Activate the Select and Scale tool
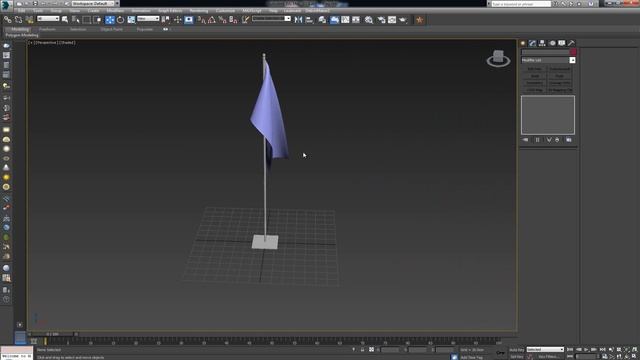This screenshot has width=640, height=360. (x=131, y=20)
